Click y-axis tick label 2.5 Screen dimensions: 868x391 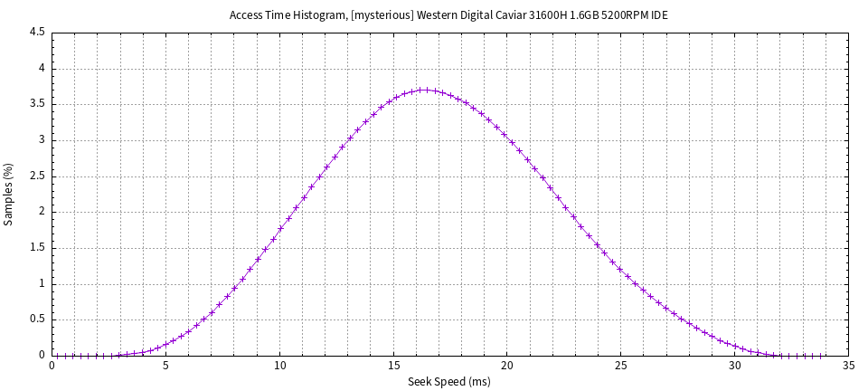[x=37, y=176]
